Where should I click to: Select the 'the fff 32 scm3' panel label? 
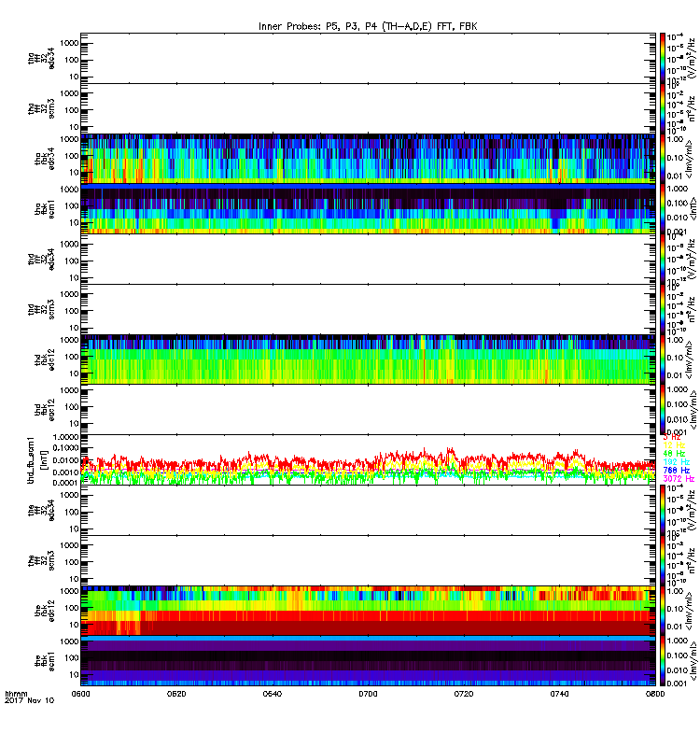[x=41, y=560]
